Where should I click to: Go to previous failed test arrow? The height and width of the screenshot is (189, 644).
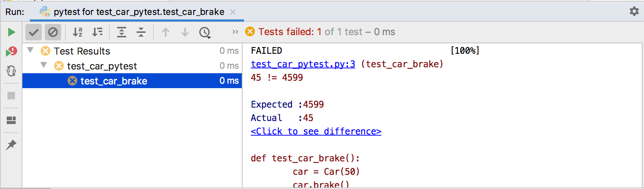click(166, 32)
